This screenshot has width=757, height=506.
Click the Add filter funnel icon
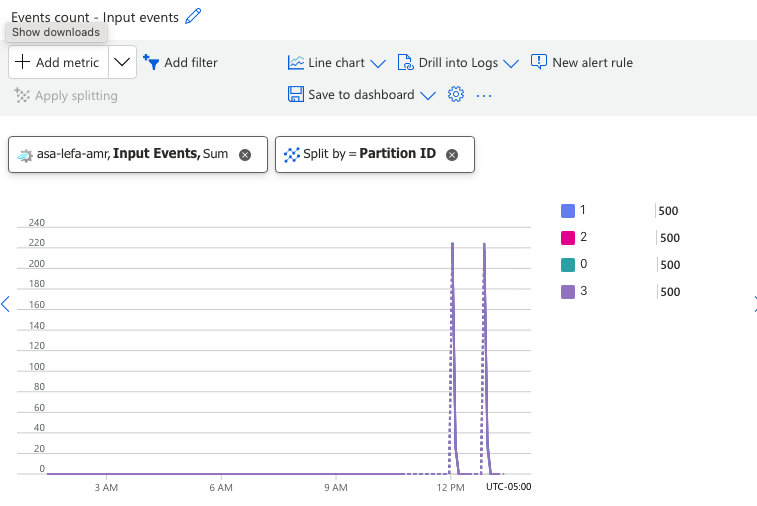151,62
